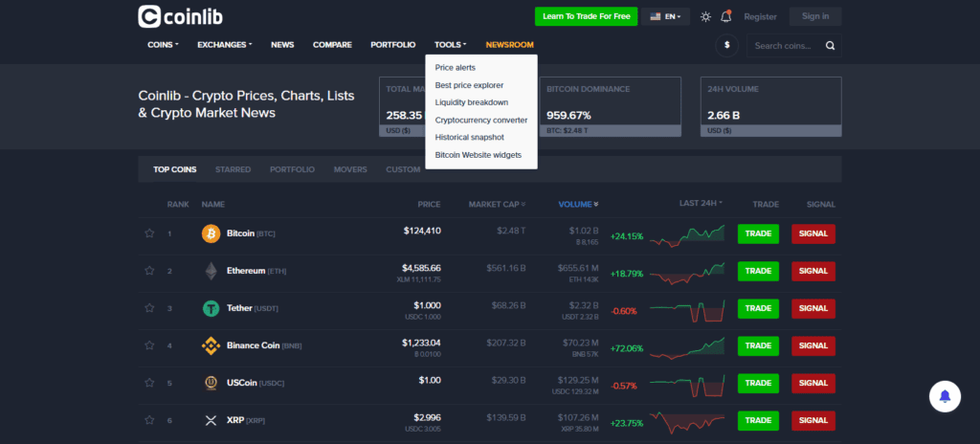Screen dimensions: 980x444
Task: Click the Binance Coin logo icon
Action: coord(211,345)
